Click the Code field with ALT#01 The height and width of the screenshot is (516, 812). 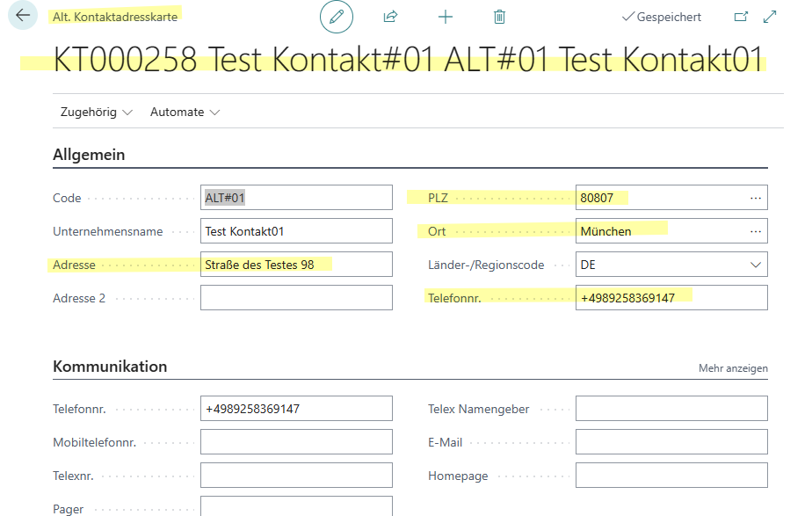[296, 198]
